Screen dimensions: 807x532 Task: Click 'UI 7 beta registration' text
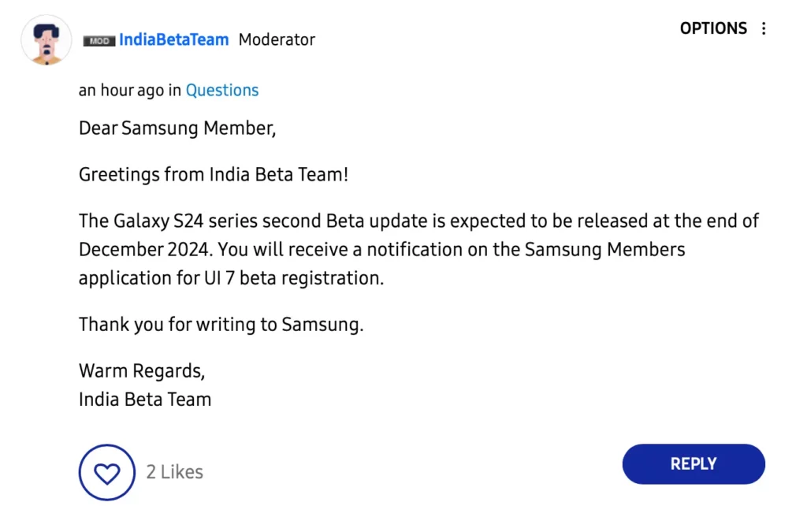coord(293,278)
